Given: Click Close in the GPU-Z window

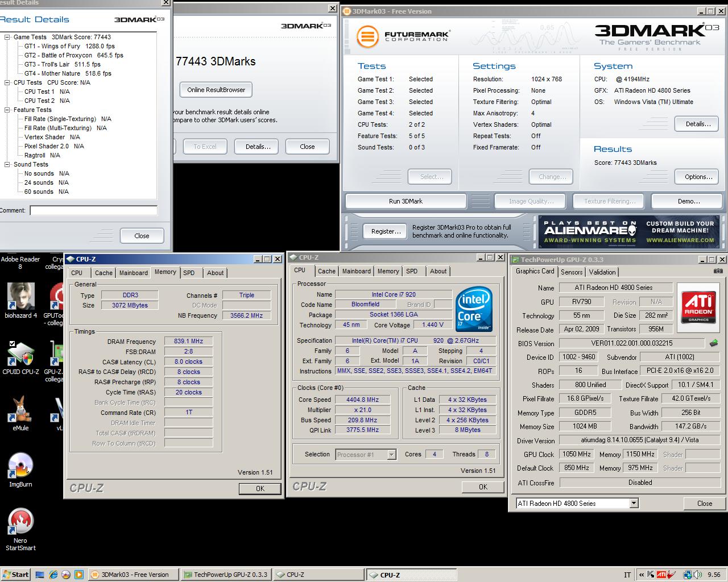Looking at the screenshot, I should coord(705,504).
